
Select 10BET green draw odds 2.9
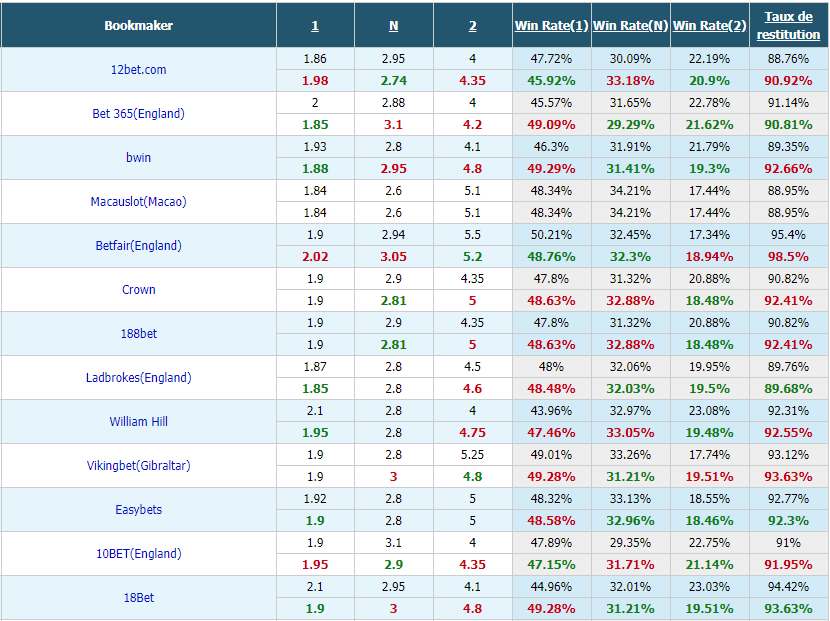click(393, 564)
